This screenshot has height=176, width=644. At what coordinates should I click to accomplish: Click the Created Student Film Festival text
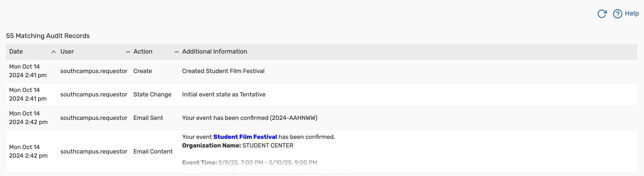[x=223, y=71]
